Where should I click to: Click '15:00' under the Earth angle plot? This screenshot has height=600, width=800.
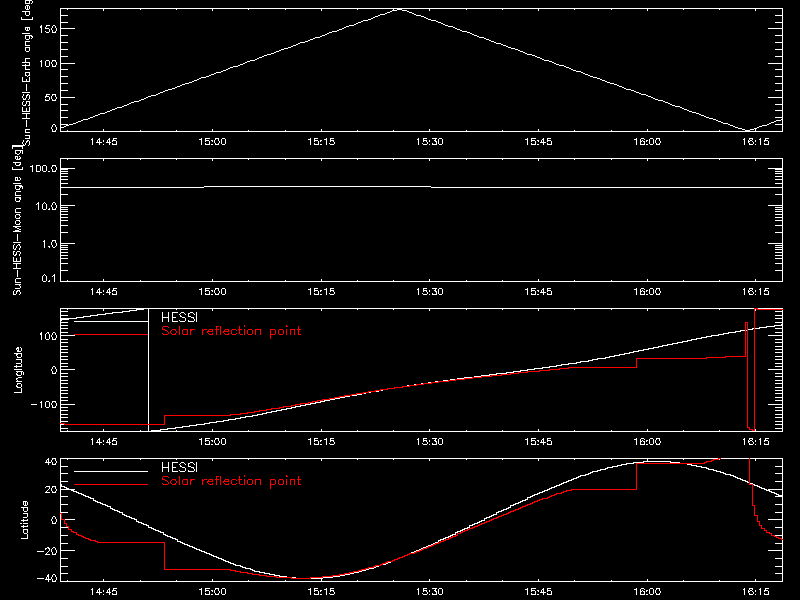click(212, 142)
